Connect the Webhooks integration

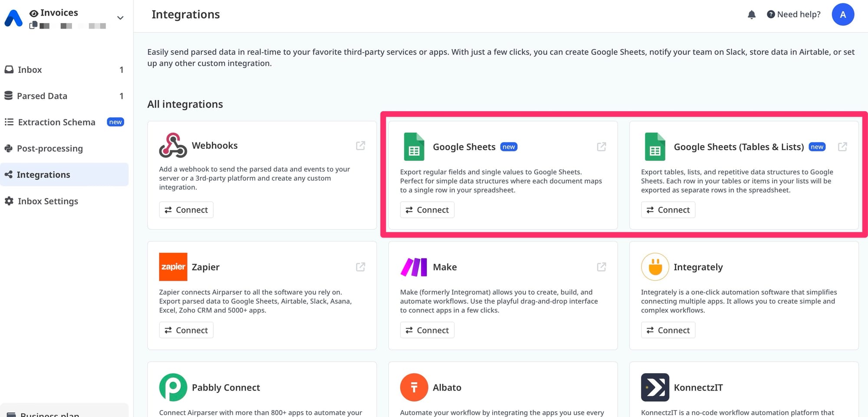[x=186, y=210]
